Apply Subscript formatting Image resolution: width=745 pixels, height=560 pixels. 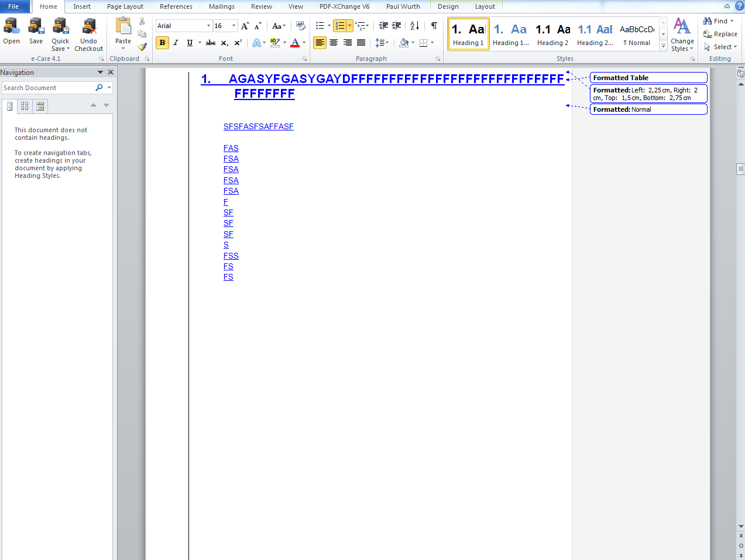coord(225,43)
